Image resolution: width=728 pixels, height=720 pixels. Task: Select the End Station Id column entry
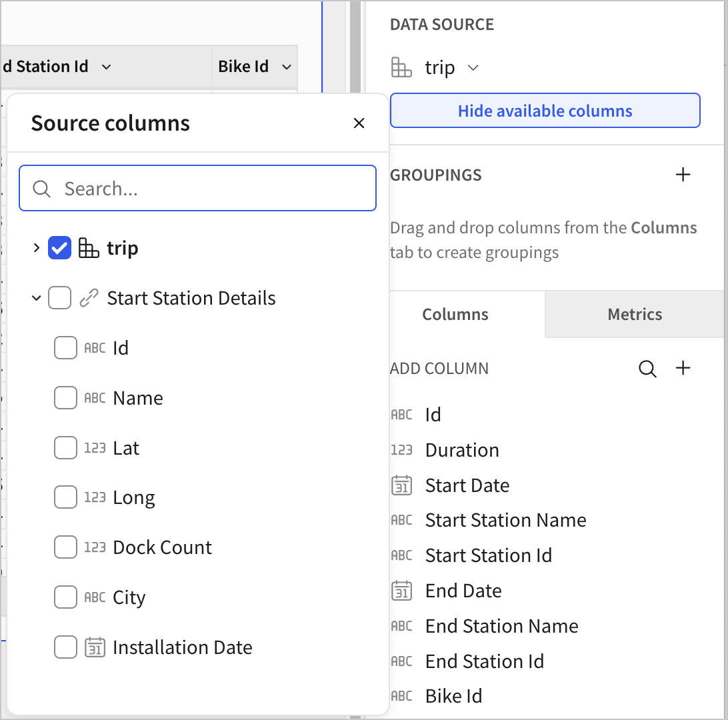(485, 661)
